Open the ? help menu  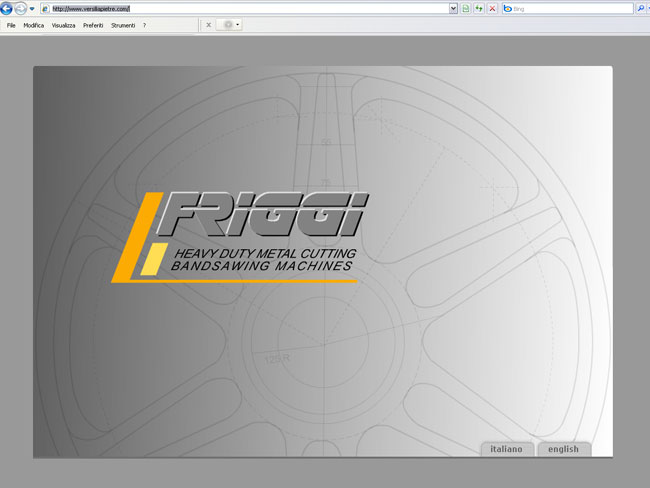pos(144,25)
